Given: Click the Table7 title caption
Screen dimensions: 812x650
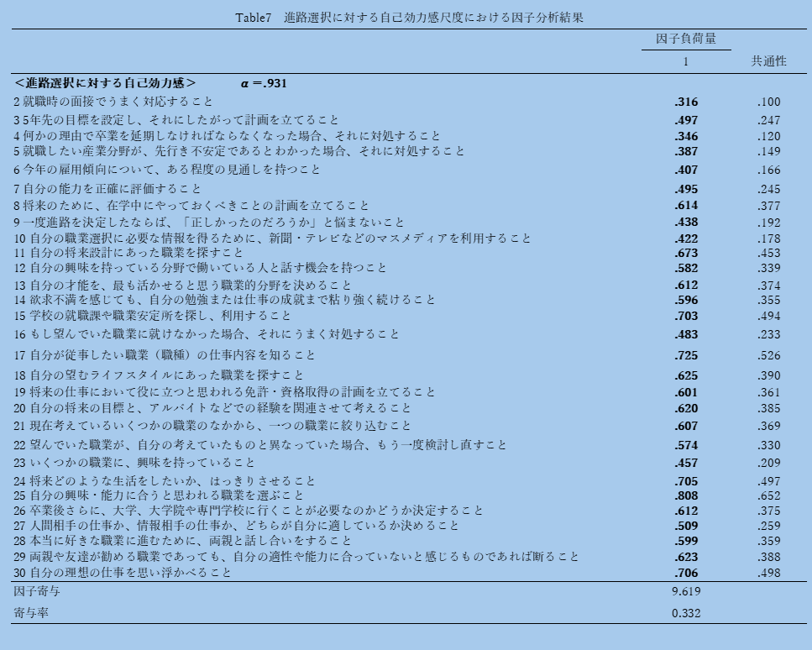Looking at the screenshot, I should pos(410,17).
